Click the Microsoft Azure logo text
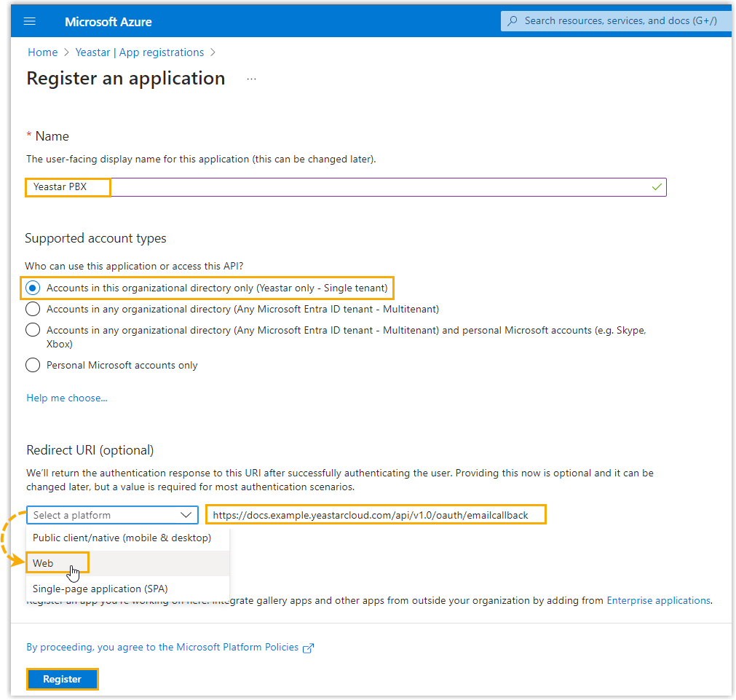The height and width of the screenshot is (700, 736). 108,21
